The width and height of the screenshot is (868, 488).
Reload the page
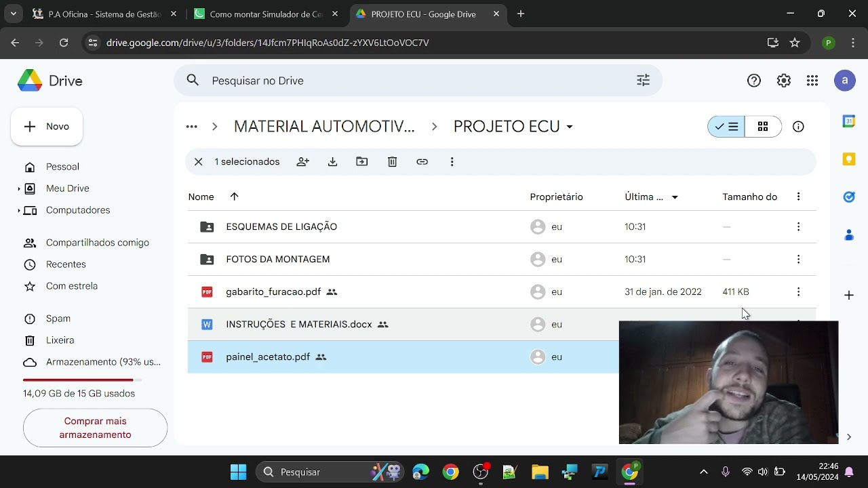click(64, 43)
